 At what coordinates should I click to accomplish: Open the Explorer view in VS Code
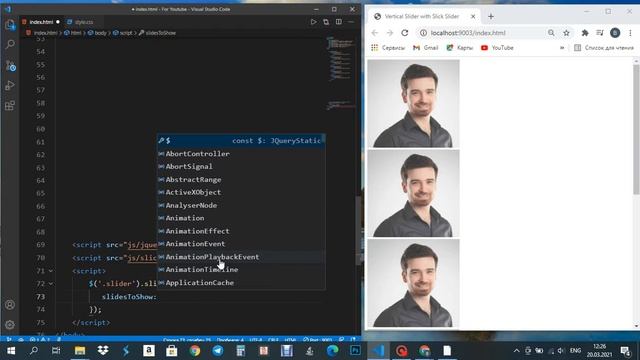click(x=10, y=25)
